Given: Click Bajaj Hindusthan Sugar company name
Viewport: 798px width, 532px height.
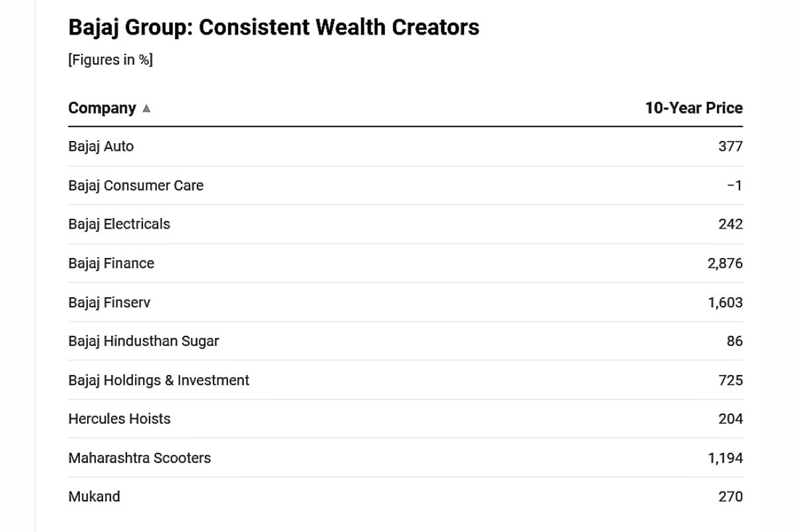Looking at the screenshot, I should tap(144, 341).
